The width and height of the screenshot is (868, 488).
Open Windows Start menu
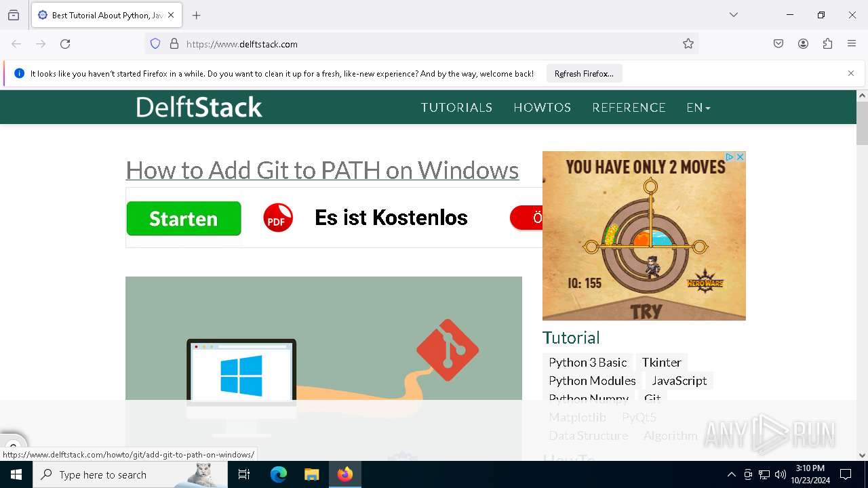(x=16, y=474)
